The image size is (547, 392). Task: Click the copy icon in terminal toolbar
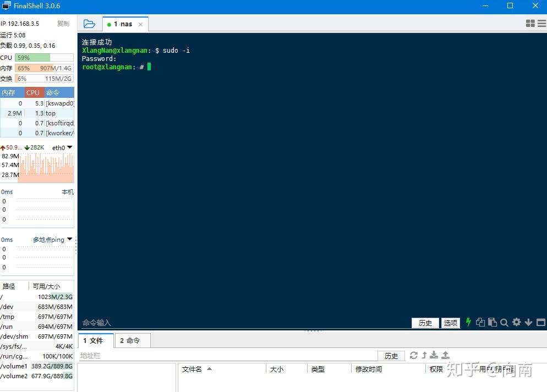tap(480, 323)
